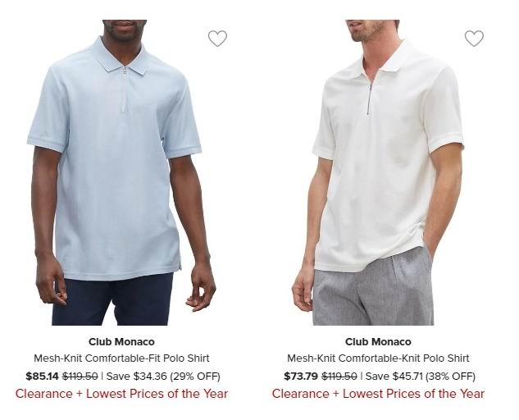Open the white polo shirt photo
Image resolution: width=519 pixels, height=420 pixels.
[x=378, y=172]
